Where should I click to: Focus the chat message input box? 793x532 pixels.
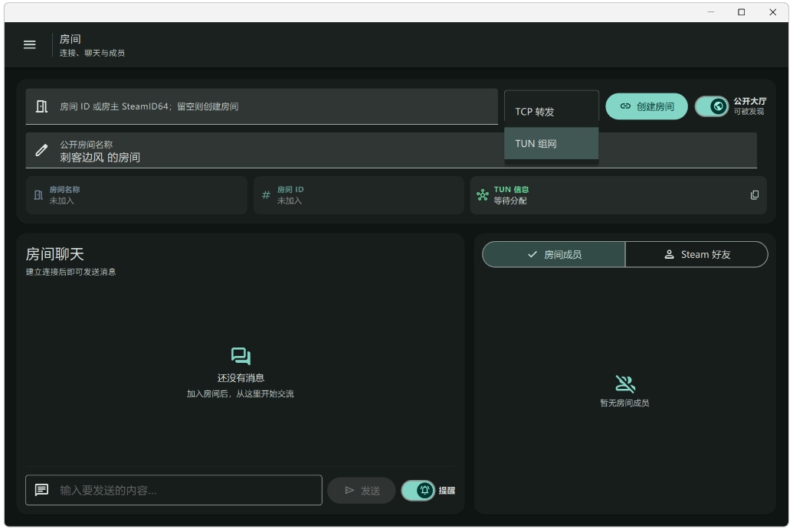[x=174, y=490]
